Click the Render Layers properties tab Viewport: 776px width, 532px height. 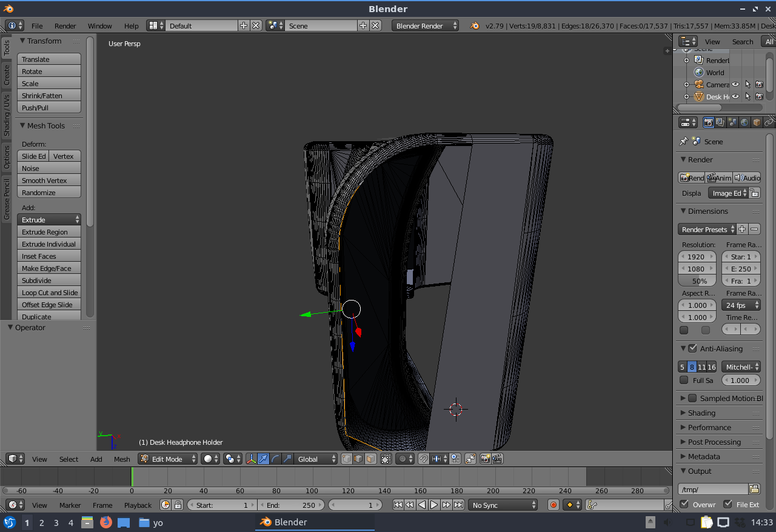(x=720, y=122)
